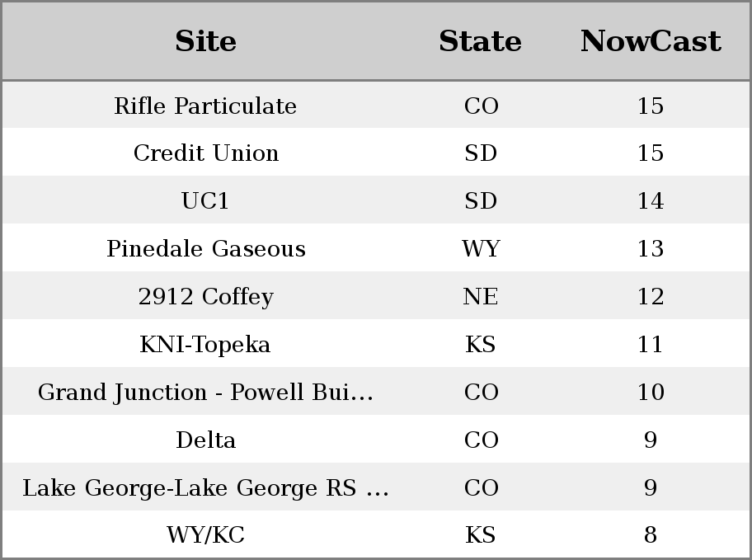Open the UC1 site entry
752x560 pixels.
(205, 200)
